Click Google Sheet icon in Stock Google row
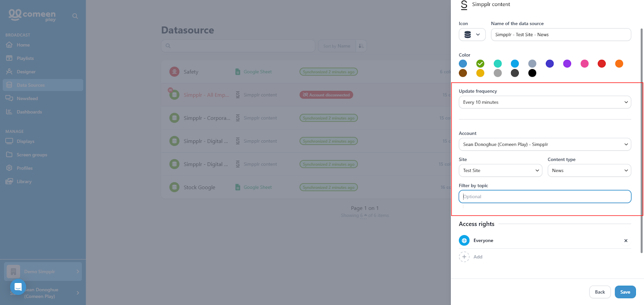644x305 pixels. pos(237,187)
